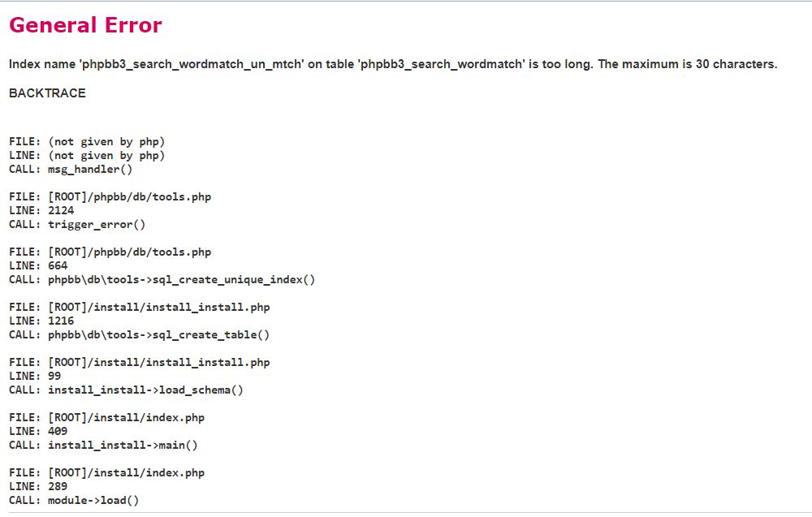Click the msg_handler() call line
The image size is (812, 517).
tap(71, 169)
